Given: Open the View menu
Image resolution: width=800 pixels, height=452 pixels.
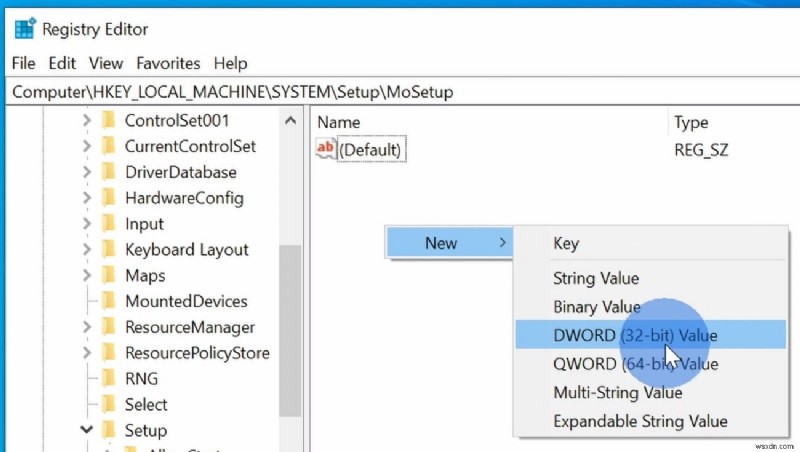Looking at the screenshot, I should point(106,63).
